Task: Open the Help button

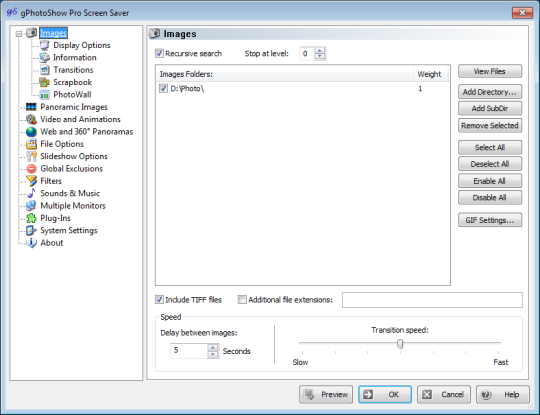Action: pos(502,394)
